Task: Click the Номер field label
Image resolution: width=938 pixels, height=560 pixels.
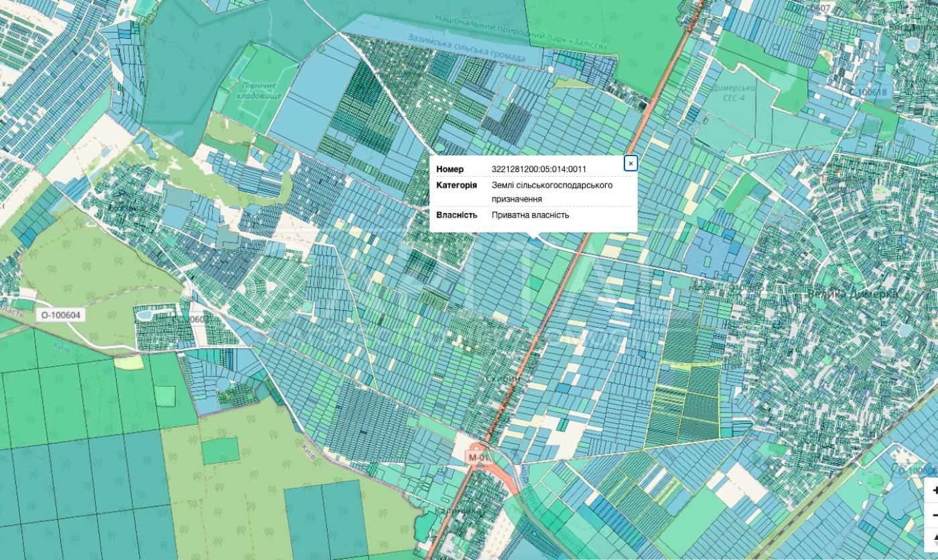Action: point(450,169)
